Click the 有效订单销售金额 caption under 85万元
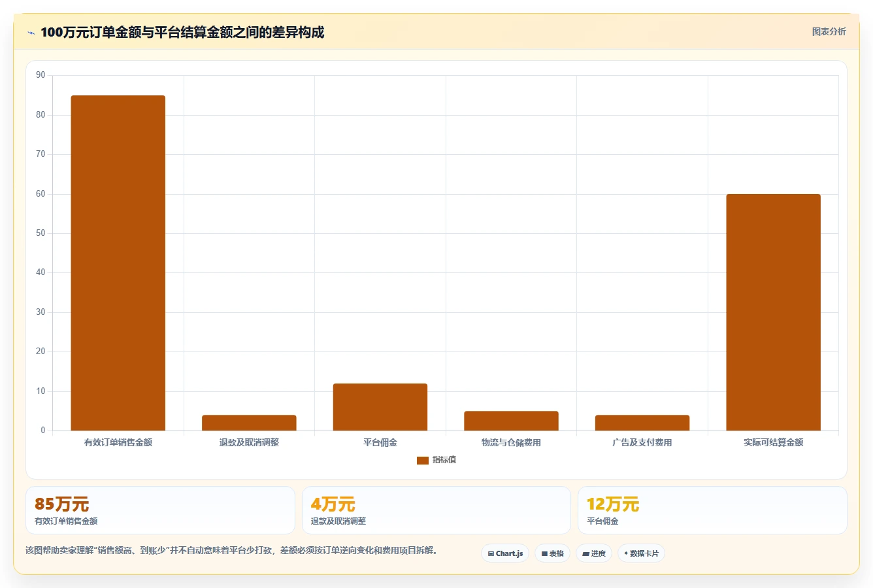 (x=66, y=521)
